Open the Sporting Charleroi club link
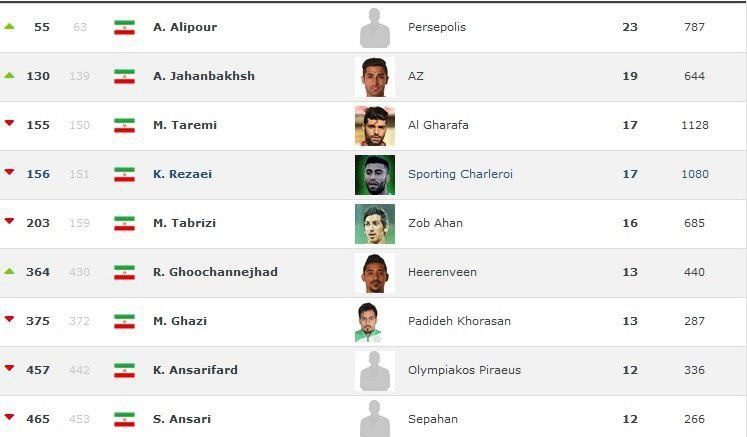The width and height of the screenshot is (747, 437). click(460, 174)
